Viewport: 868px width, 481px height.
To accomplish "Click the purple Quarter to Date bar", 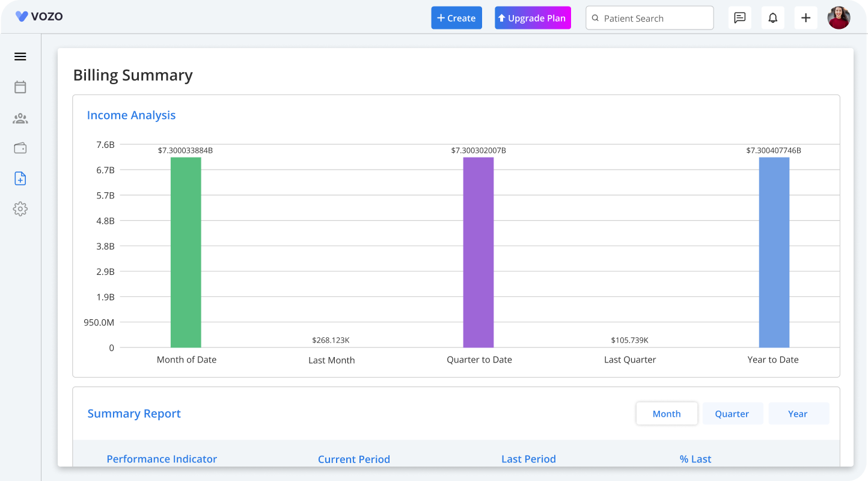I will point(478,253).
